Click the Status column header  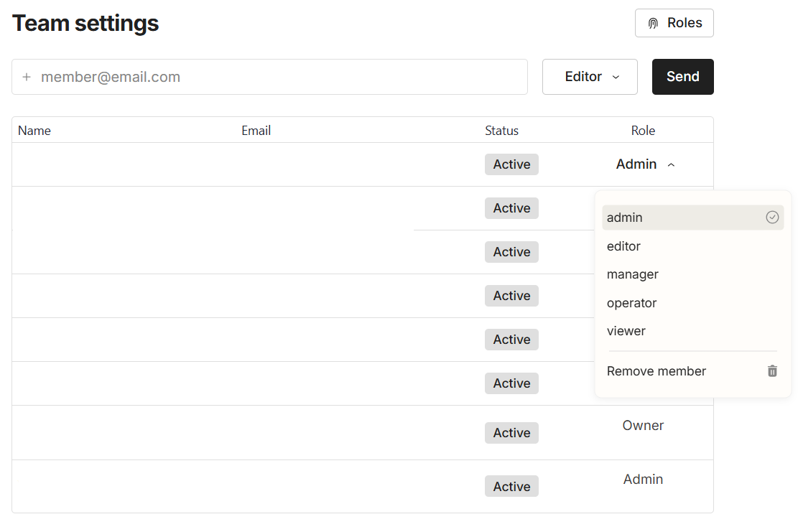click(501, 131)
